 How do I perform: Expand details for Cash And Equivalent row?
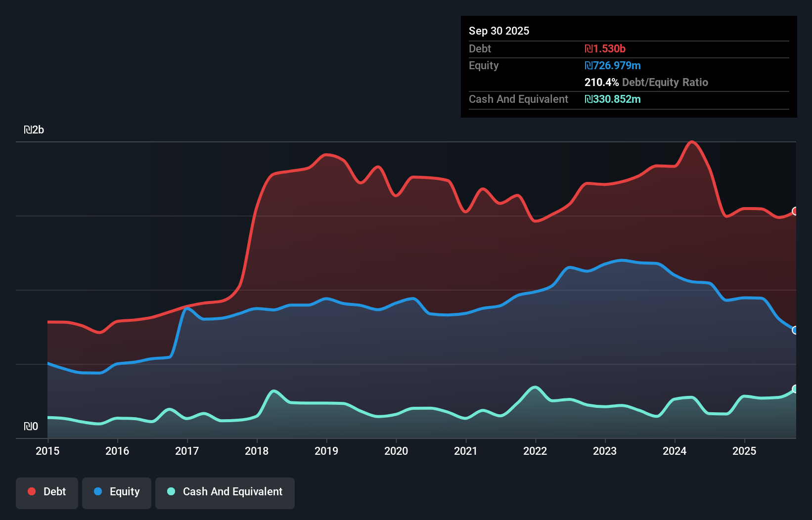pyautogui.click(x=518, y=99)
